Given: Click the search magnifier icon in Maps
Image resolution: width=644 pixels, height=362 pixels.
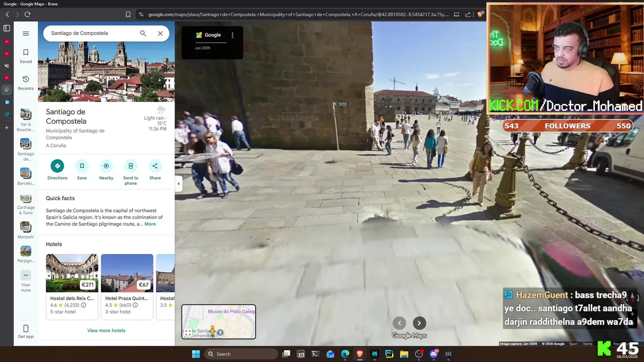Looking at the screenshot, I should tap(143, 33).
